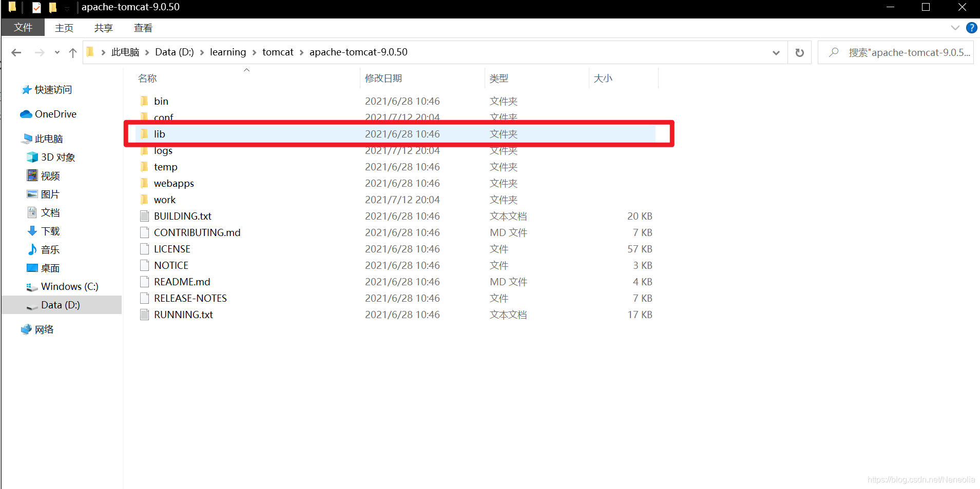Viewport: 980px width, 489px height.
Task: Open 音乐 folder in navigation pane
Action: 50,249
